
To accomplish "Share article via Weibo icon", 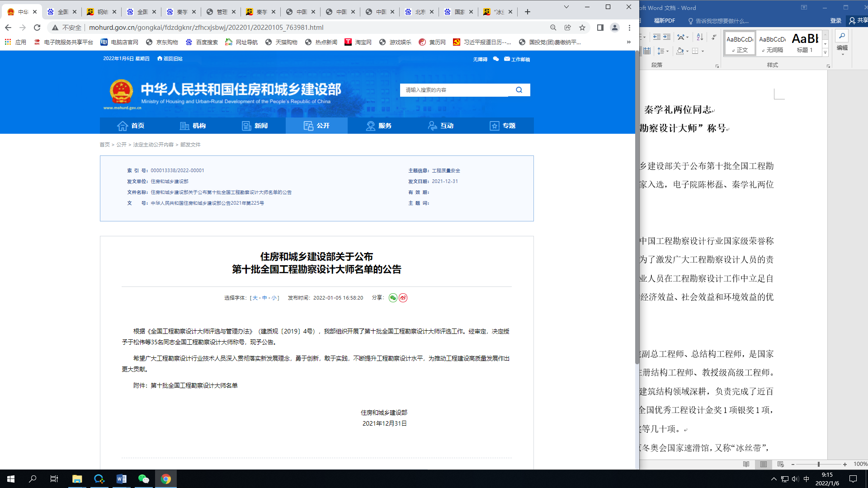I will pyautogui.click(x=403, y=298).
